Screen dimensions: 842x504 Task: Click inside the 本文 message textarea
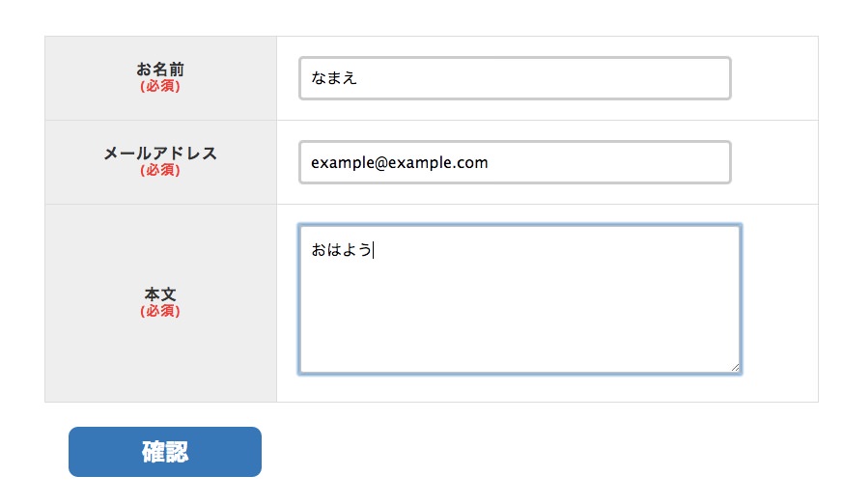coord(519,299)
